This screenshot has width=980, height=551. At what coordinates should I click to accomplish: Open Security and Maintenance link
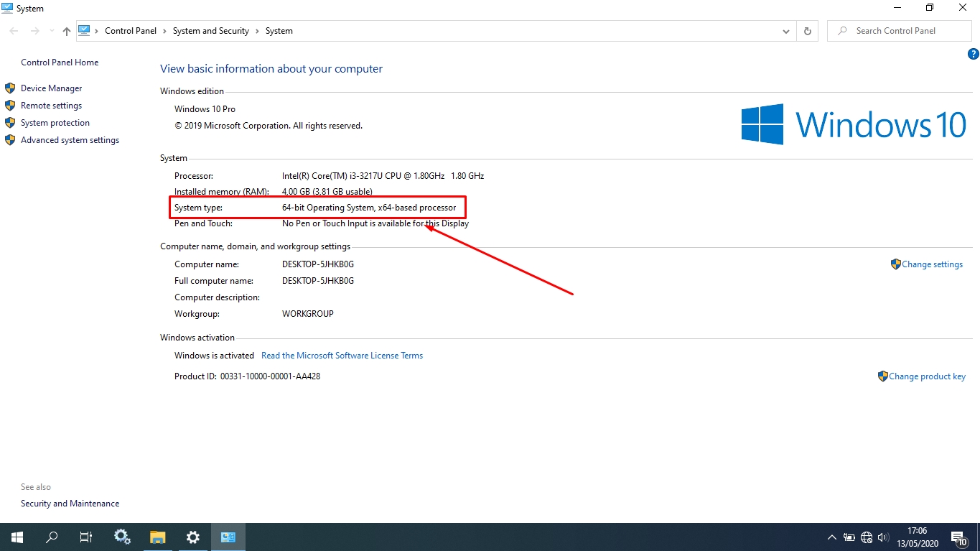tap(70, 504)
